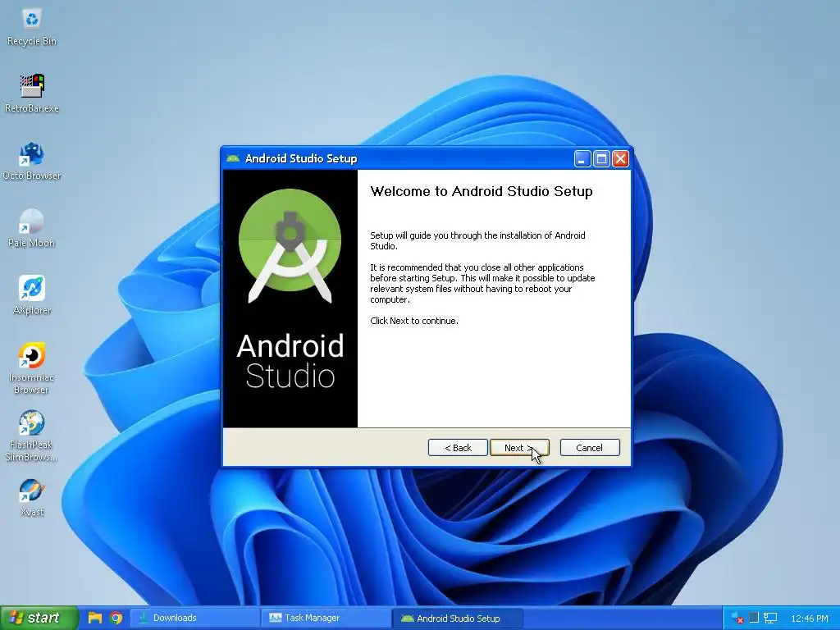This screenshot has width=840, height=630.
Task: Minimize the Android Studio Setup window
Action: [582, 158]
